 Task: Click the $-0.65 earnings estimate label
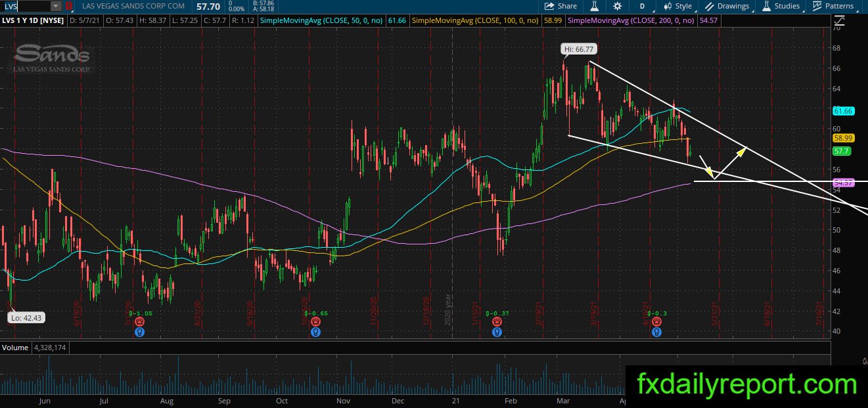[315, 313]
